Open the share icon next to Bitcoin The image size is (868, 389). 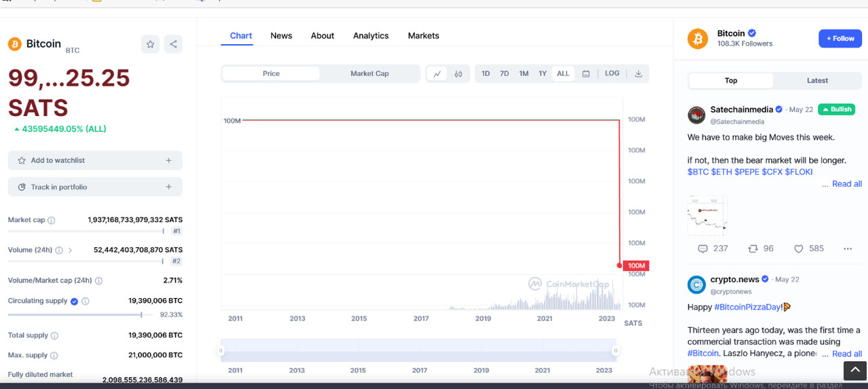[174, 44]
